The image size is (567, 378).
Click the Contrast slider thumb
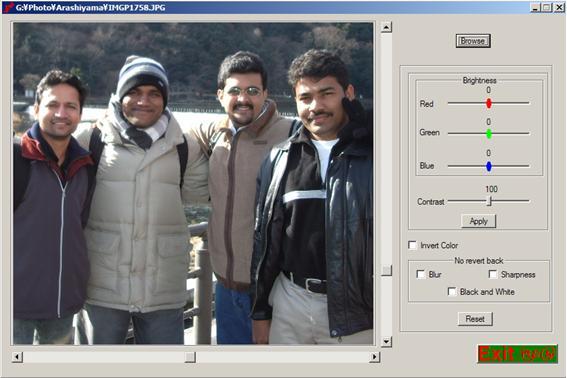pyautogui.click(x=490, y=201)
